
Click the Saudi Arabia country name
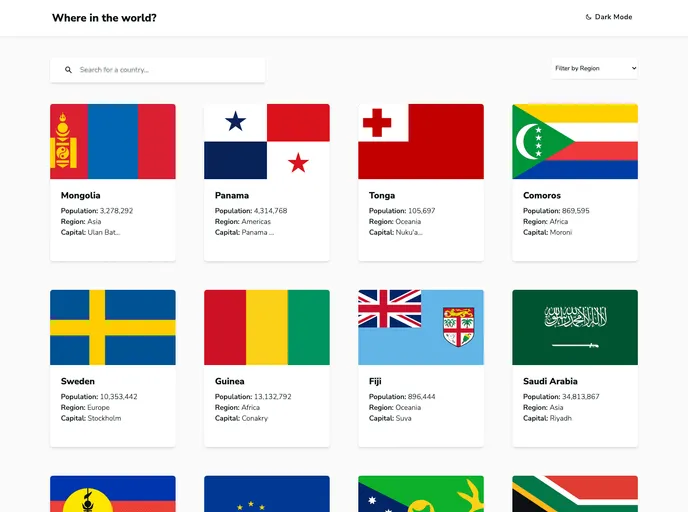(550, 381)
